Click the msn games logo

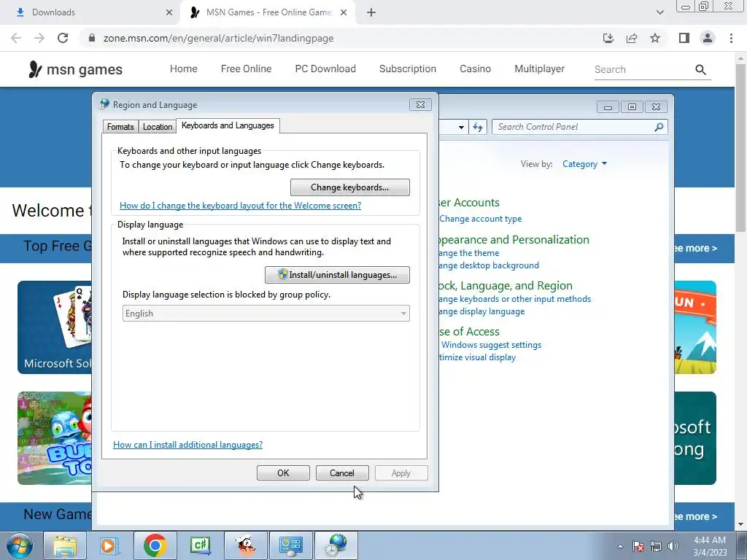pos(75,69)
